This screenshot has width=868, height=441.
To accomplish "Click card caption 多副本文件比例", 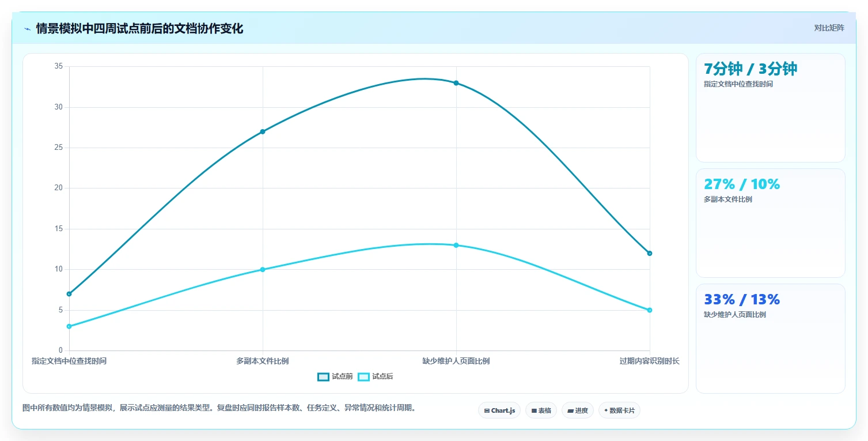I will pos(728,199).
